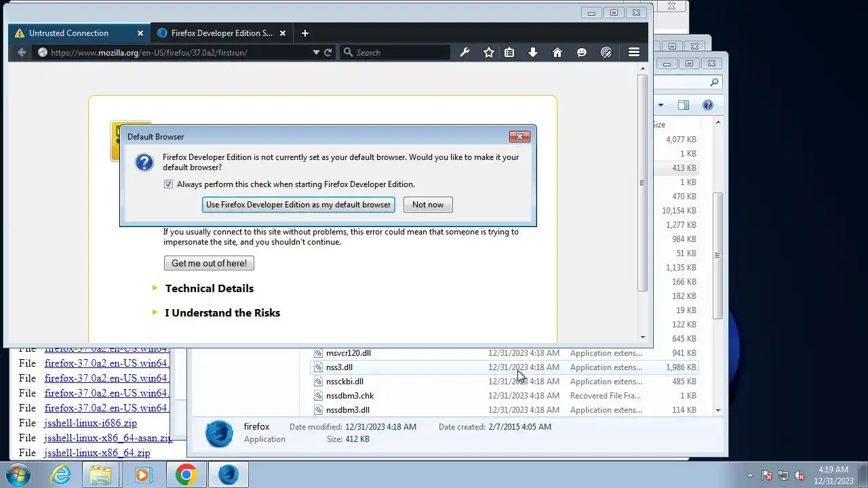Select nssdbm3.chk file row

(x=505, y=396)
